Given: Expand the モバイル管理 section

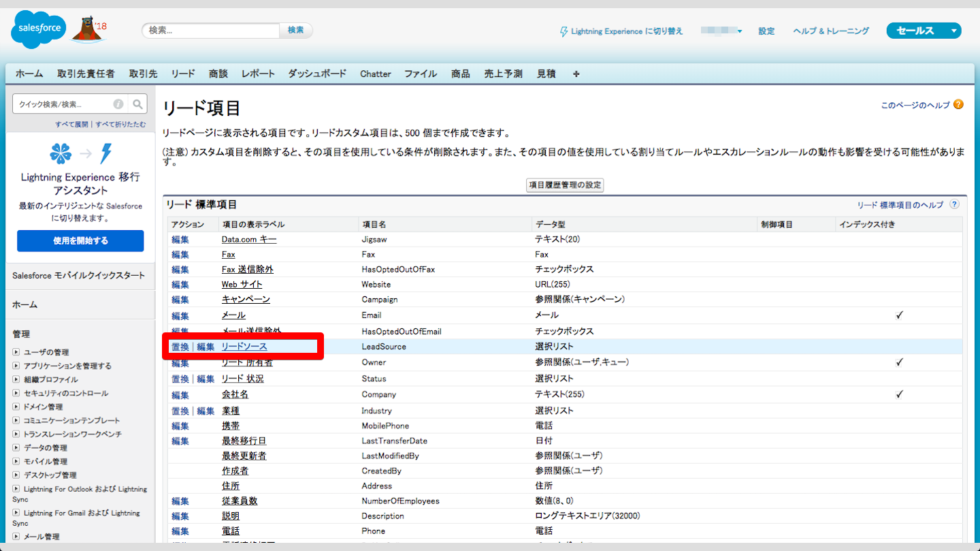Looking at the screenshot, I should (16, 461).
